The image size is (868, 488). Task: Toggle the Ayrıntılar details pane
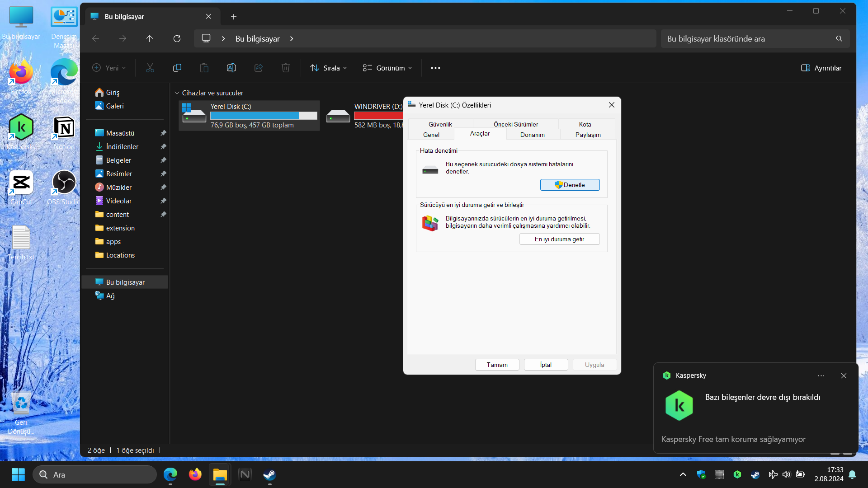[821, 68]
